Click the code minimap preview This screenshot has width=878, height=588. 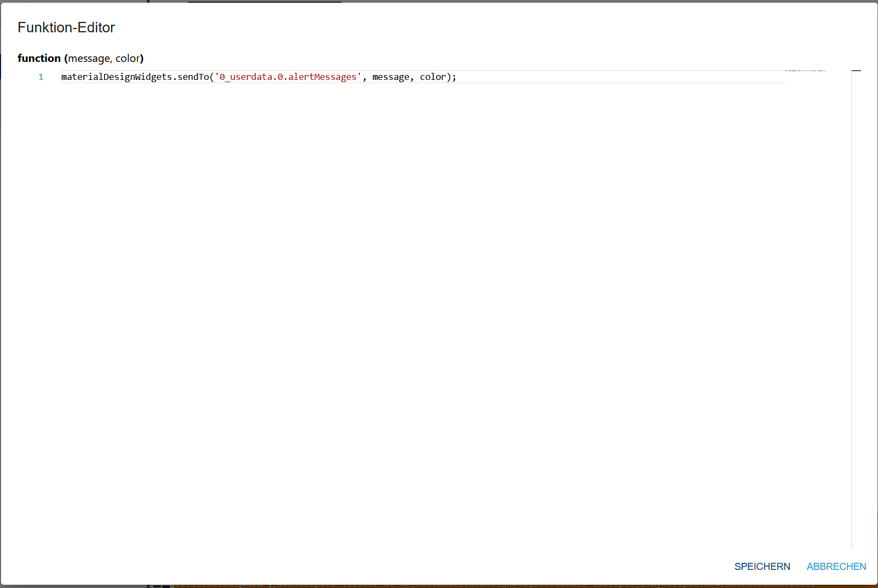pos(805,71)
